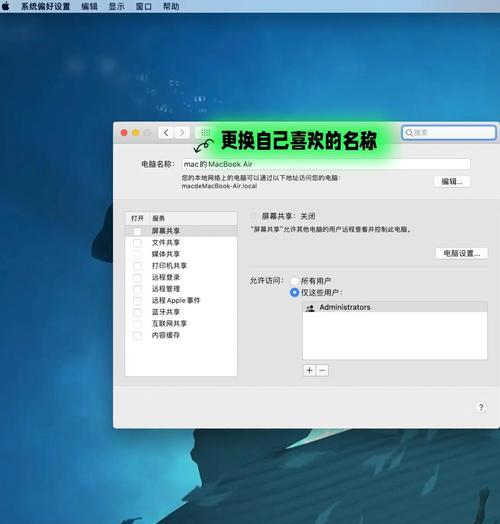Remove a user with the minus button

coord(322,370)
